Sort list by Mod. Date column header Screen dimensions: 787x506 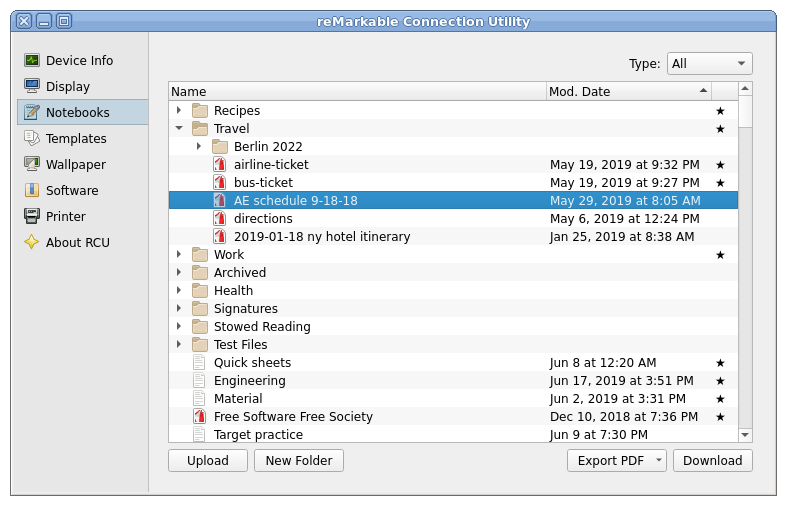[x=628, y=91]
